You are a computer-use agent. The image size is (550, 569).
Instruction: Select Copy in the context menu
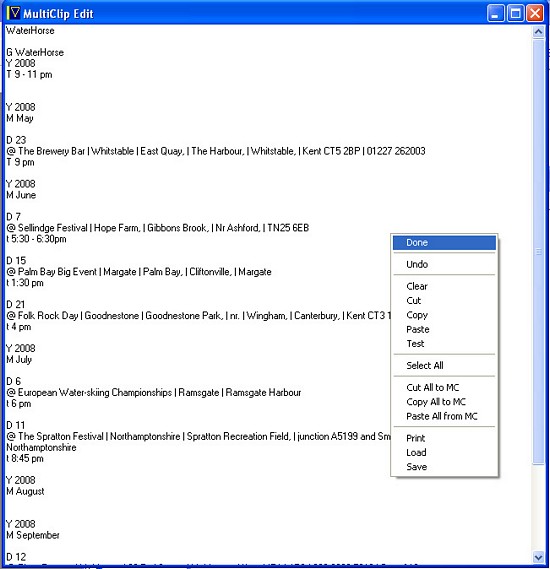pos(444,315)
